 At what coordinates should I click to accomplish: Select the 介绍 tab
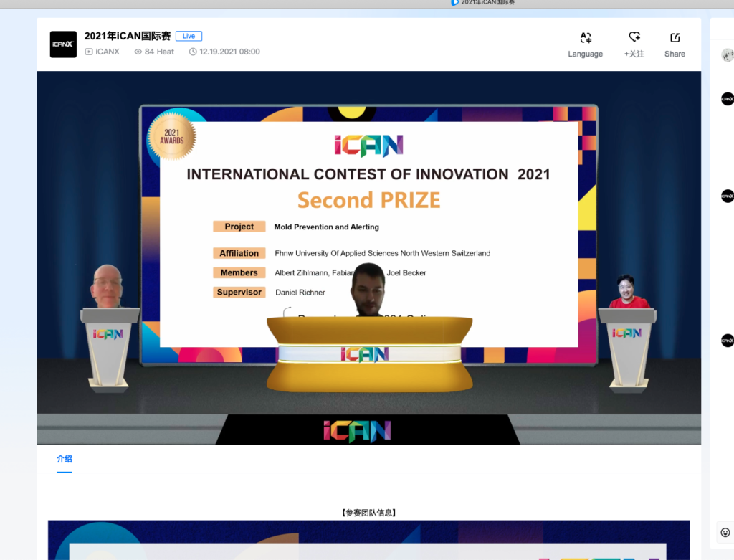64,459
